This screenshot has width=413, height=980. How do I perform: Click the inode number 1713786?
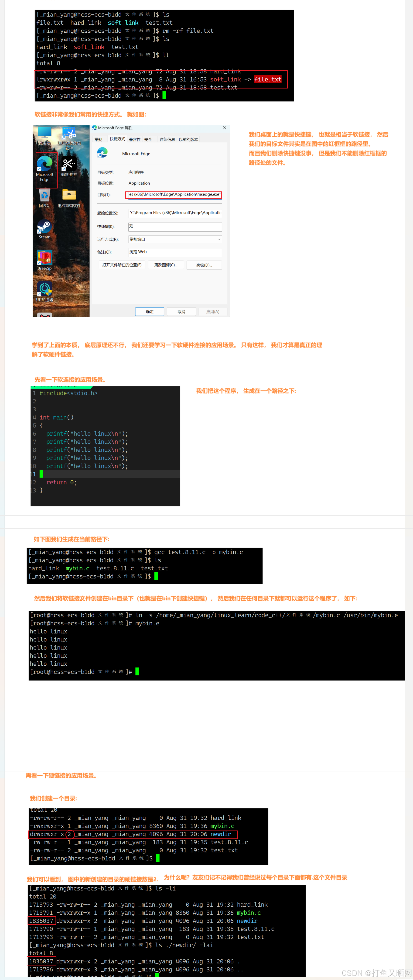41,969
